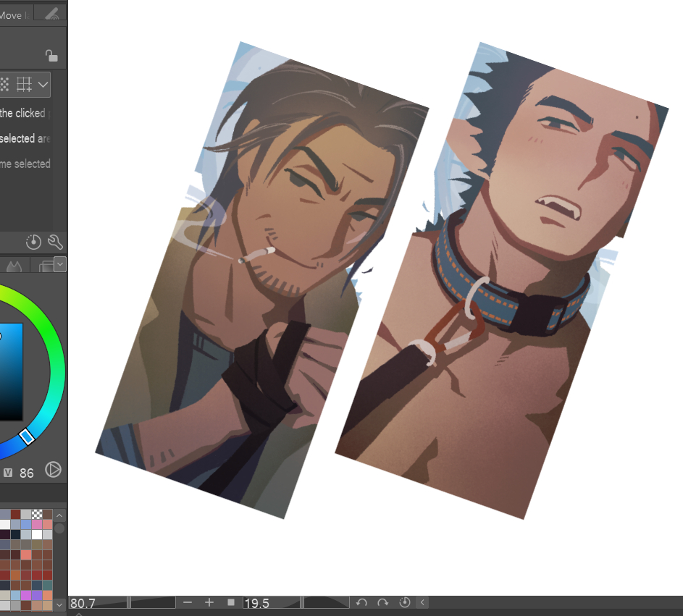Select the grid selection mode icon
683x616 pixels.
[x=25, y=84]
